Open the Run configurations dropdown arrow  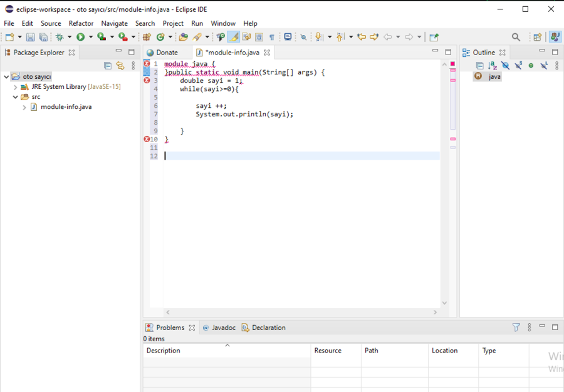tap(91, 37)
